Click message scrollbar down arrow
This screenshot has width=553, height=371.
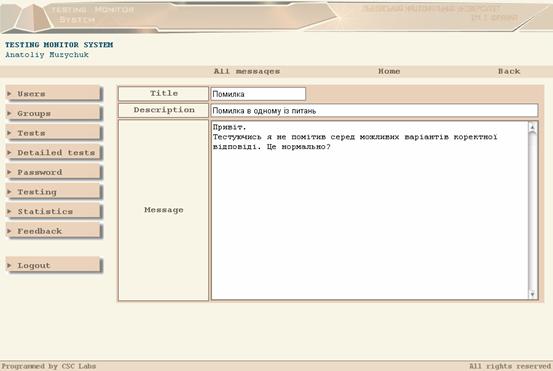tap(533, 294)
